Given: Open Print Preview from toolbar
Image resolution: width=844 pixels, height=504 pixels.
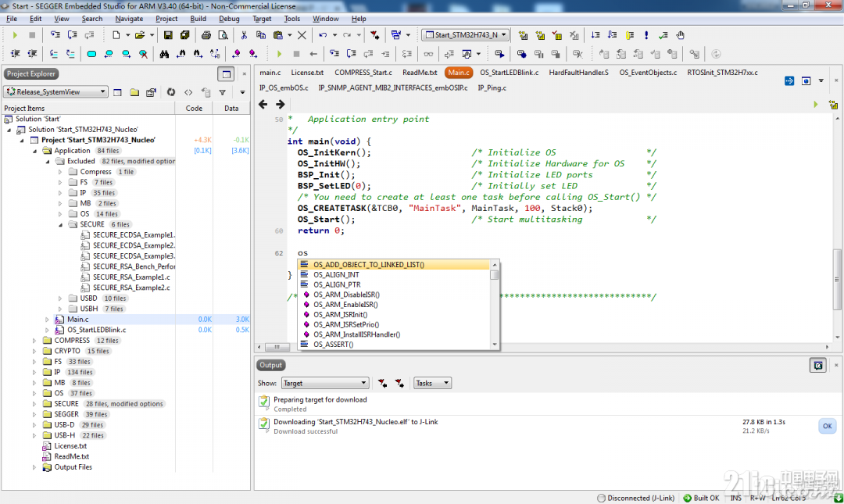Looking at the screenshot, I should (x=223, y=35).
